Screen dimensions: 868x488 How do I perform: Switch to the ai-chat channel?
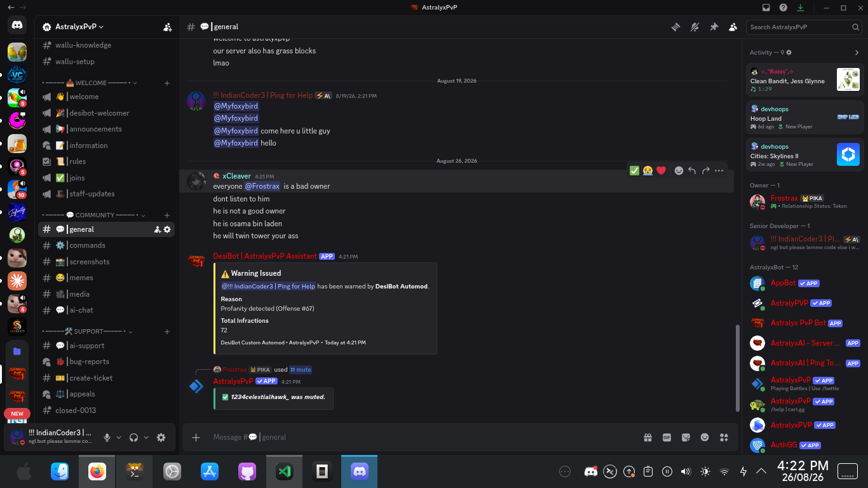coord(105,310)
